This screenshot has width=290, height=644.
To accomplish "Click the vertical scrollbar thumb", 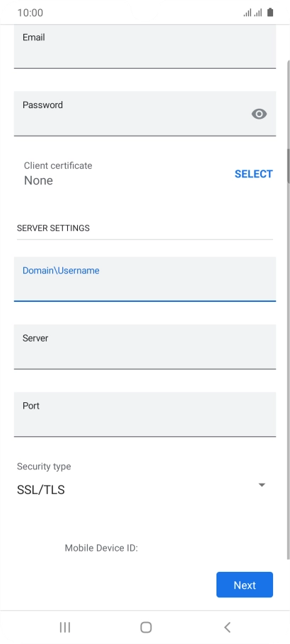I will 289,166.
